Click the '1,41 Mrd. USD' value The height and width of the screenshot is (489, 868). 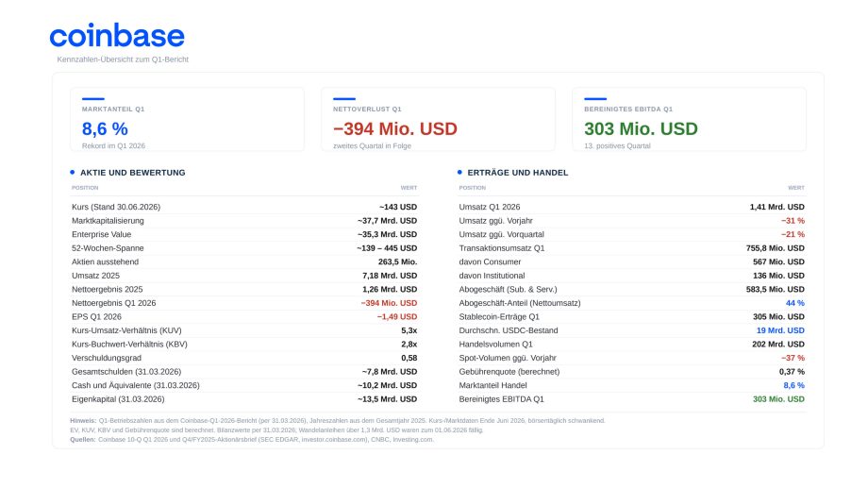(x=777, y=207)
